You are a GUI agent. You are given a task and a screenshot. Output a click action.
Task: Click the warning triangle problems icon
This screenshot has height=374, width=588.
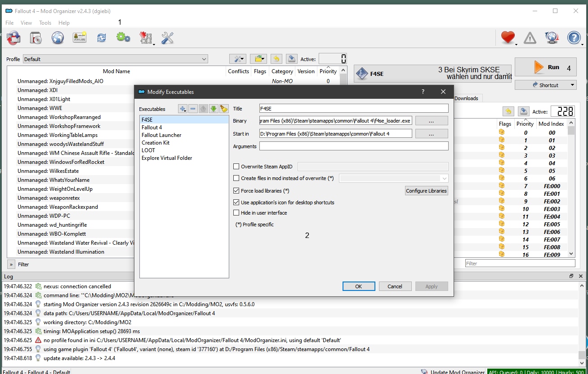(530, 38)
